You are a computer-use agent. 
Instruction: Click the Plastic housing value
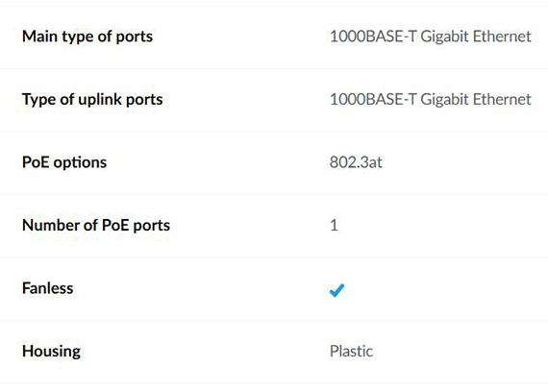(x=351, y=351)
